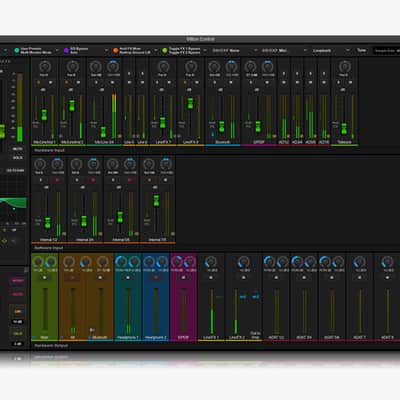Open dropdown arrow next to teal preset icon
The image size is (400, 400).
pyautogui.click(x=57, y=50)
